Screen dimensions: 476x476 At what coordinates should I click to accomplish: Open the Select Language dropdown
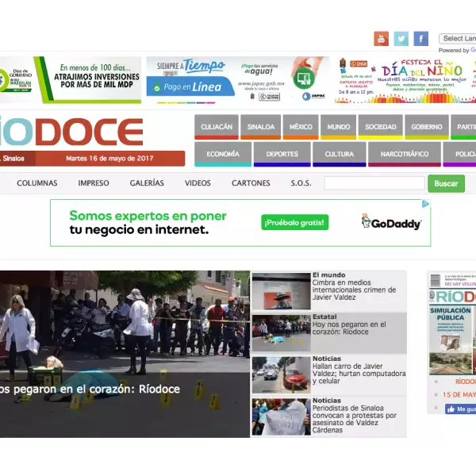[x=459, y=38]
